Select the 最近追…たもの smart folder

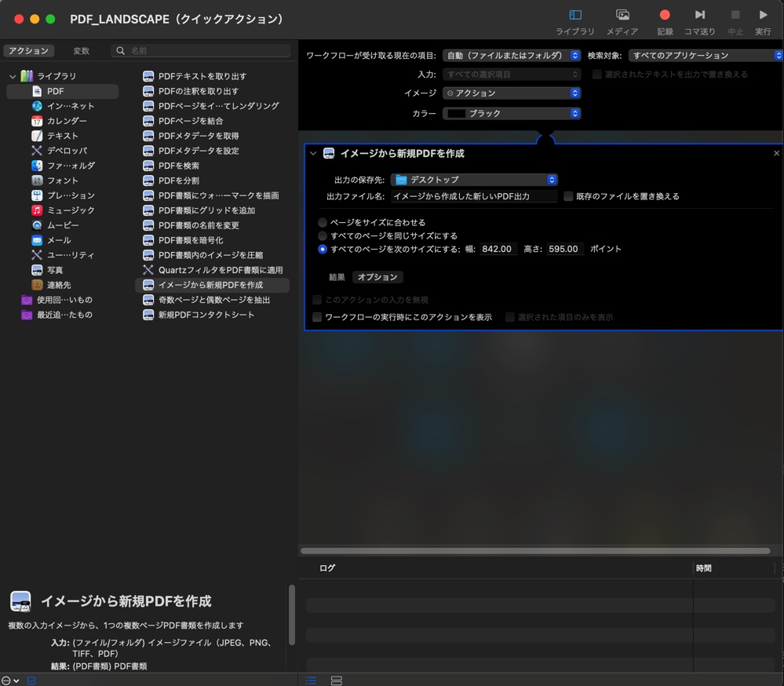click(64, 315)
